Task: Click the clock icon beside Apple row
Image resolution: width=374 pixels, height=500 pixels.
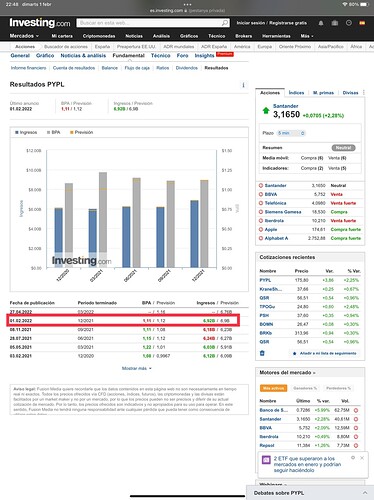Action: (261, 229)
